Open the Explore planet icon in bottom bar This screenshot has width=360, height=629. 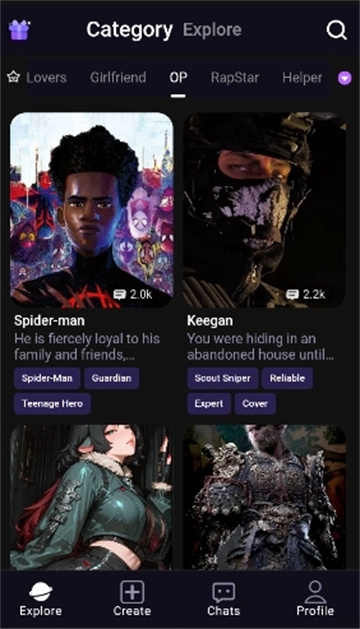tap(41, 592)
